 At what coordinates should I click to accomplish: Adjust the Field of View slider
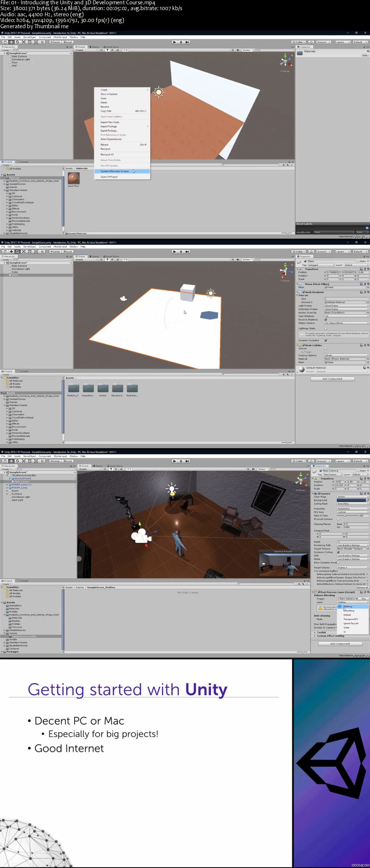(348, 515)
